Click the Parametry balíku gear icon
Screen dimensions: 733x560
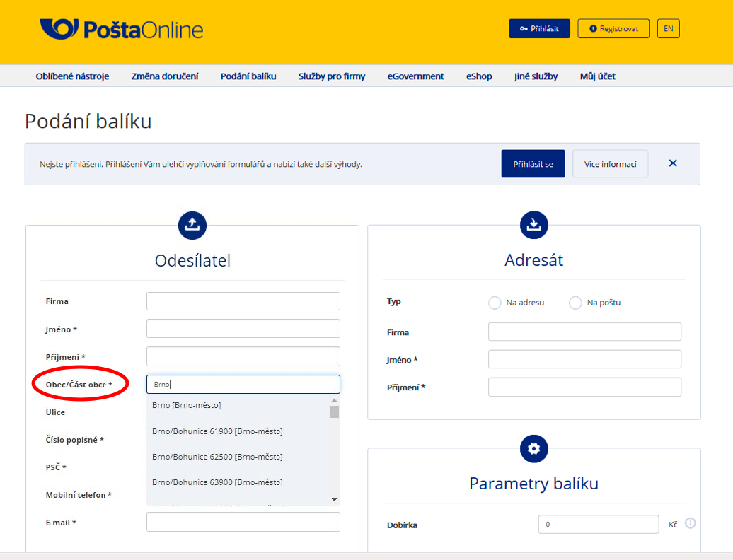[534, 448]
